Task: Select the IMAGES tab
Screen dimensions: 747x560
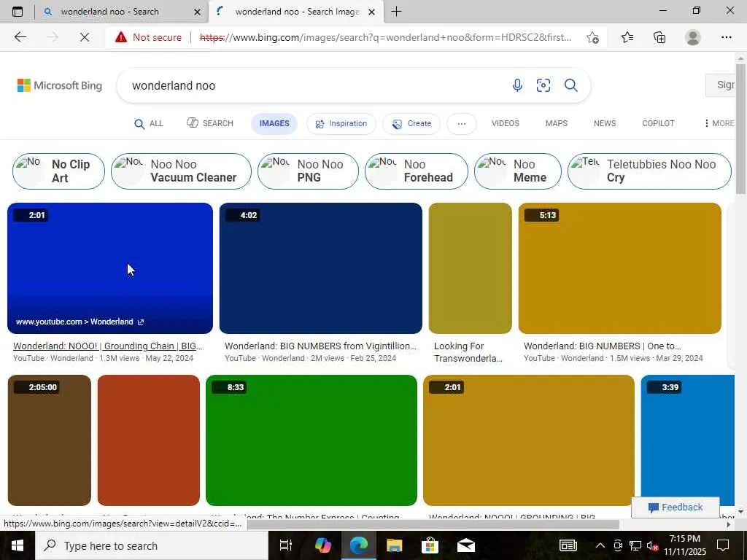Action: click(274, 123)
